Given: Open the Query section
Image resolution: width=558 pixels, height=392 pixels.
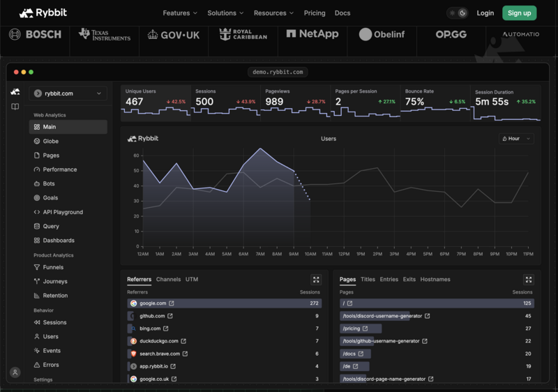Looking at the screenshot, I should [x=68, y=226].
